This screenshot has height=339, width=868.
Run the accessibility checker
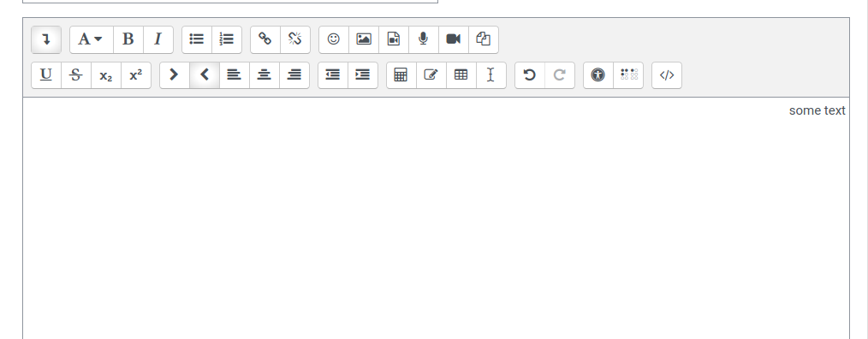tap(598, 74)
